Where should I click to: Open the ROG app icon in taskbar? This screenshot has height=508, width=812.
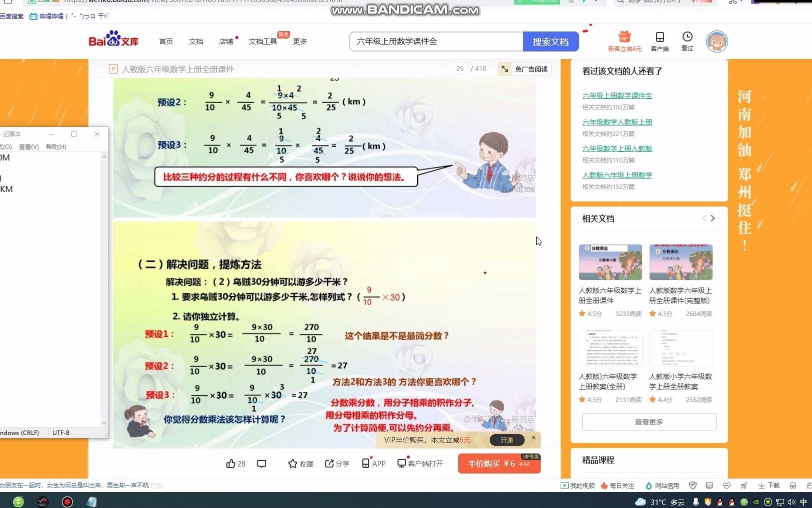point(43,502)
